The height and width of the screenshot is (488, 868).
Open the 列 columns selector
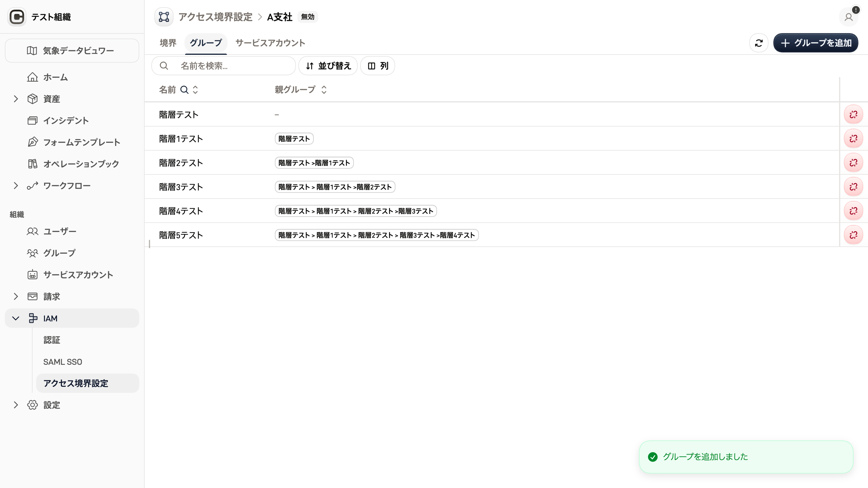pos(378,66)
